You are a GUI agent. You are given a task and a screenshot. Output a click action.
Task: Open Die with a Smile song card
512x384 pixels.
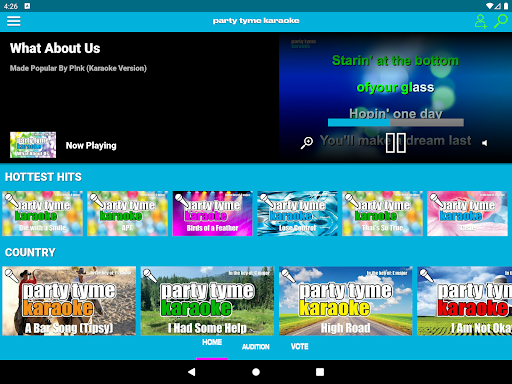[x=42, y=214]
